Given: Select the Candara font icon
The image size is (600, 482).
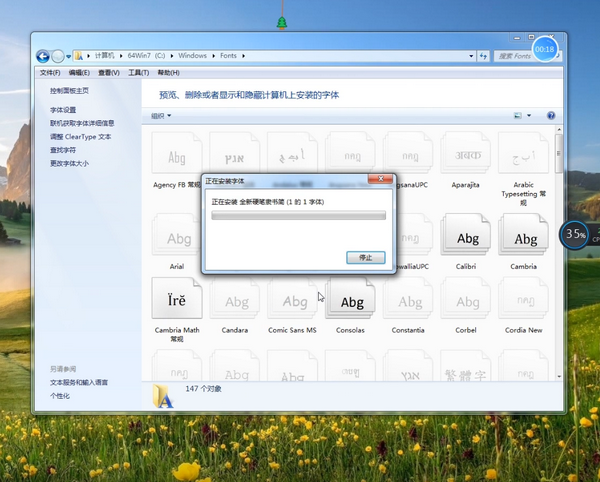Looking at the screenshot, I should click(235, 298).
